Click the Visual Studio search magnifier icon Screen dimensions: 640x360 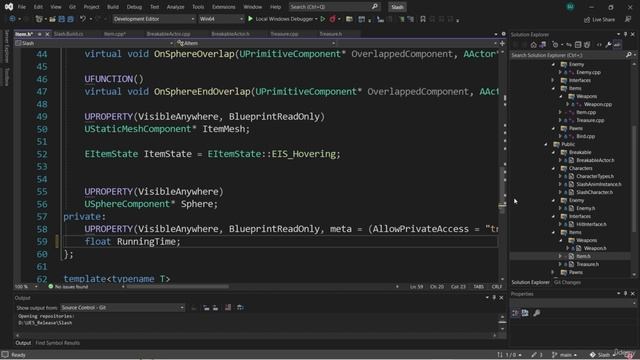coord(375,7)
